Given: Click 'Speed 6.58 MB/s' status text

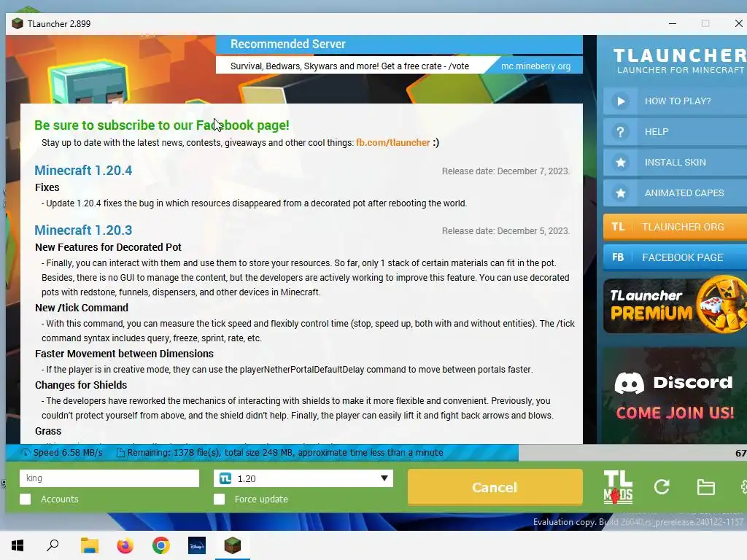Looking at the screenshot, I should [x=68, y=453].
